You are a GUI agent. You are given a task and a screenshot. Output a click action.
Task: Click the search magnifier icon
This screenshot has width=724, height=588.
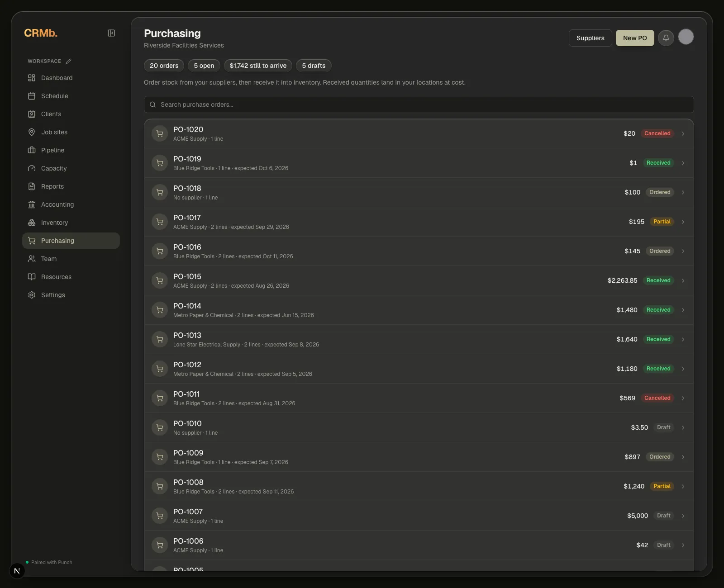tap(153, 104)
